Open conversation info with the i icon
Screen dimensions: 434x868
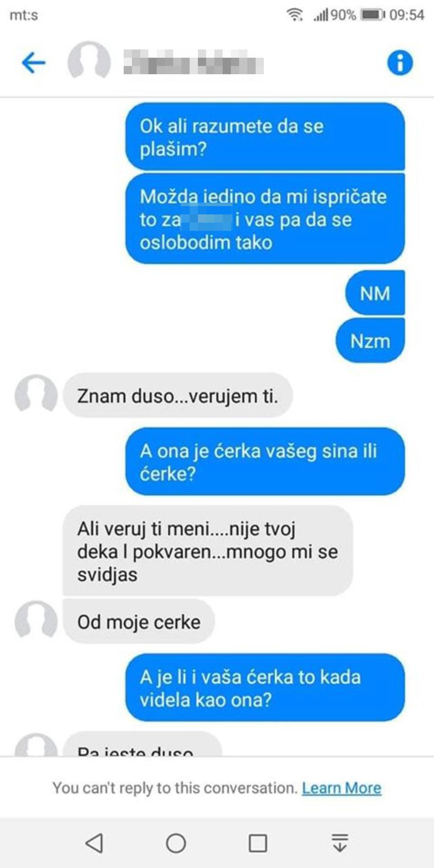pyautogui.click(x=400, y=63)
